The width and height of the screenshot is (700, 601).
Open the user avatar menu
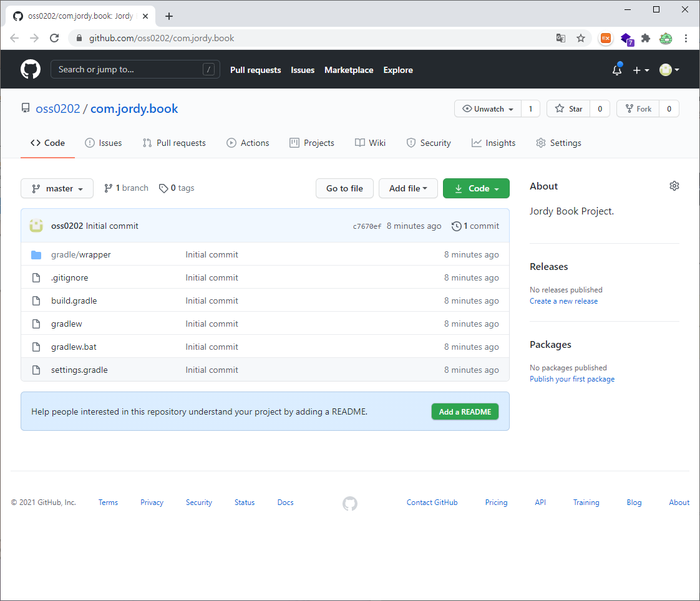pyautogui.click(x=669, y=70)
